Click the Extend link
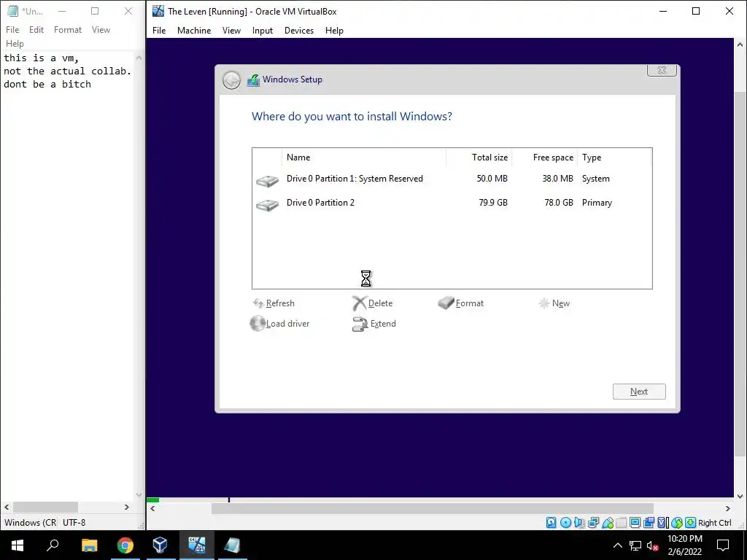 pyautogui.click(x=383, y=324)
